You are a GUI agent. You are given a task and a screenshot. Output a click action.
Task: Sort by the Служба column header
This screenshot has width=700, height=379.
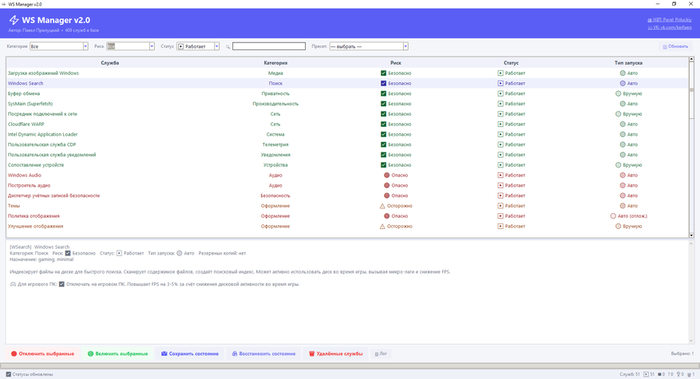click(110, 63)
